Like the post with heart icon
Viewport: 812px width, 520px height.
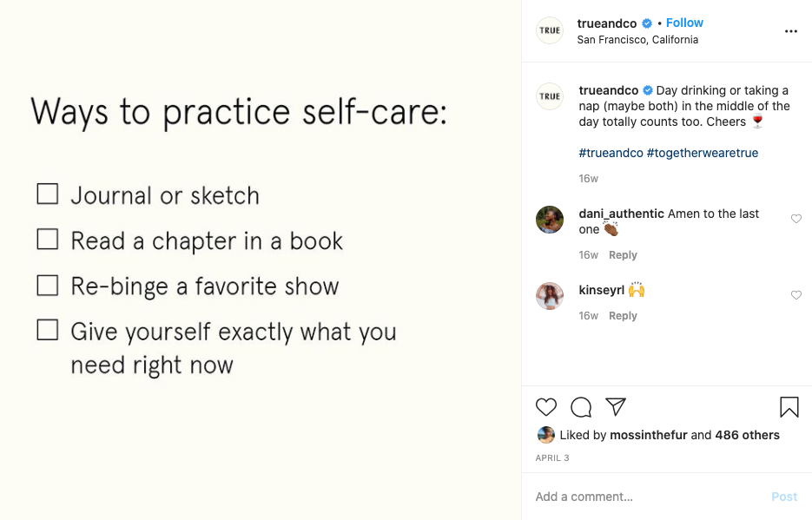546,407
